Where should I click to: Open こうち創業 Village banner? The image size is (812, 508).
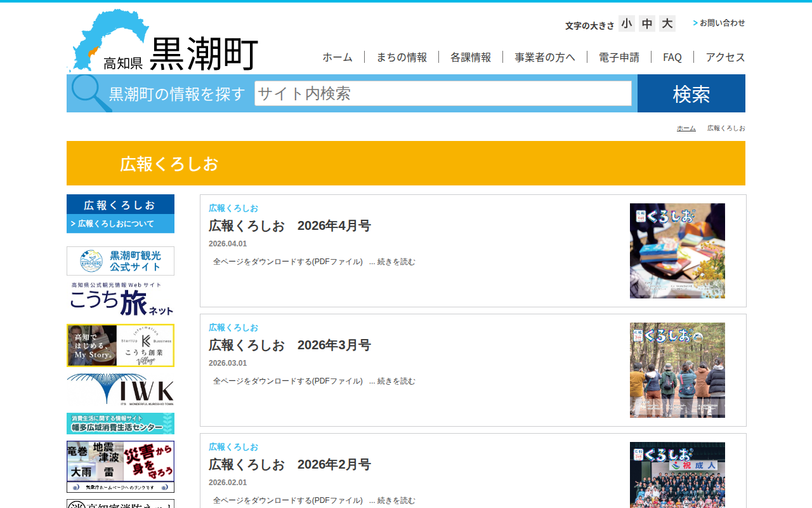[x=121, y=345]
